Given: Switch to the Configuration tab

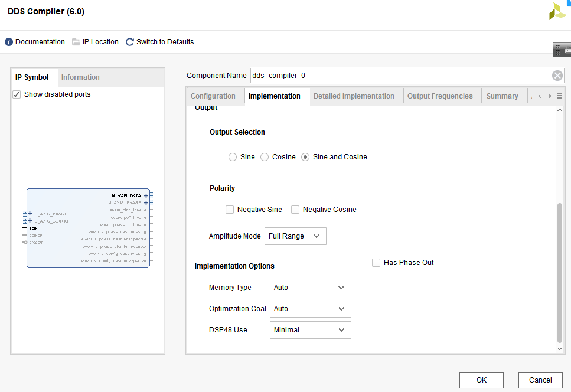Looking at the screenshot, I should [x=213, y=96].
